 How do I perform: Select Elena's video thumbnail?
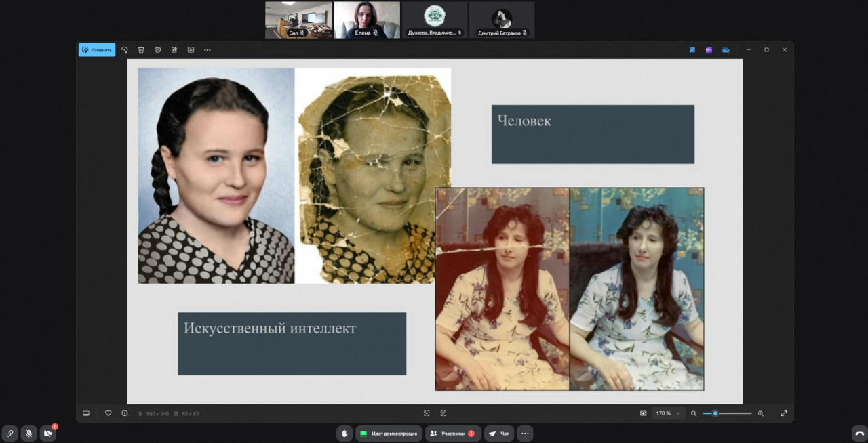click(367, 20)
